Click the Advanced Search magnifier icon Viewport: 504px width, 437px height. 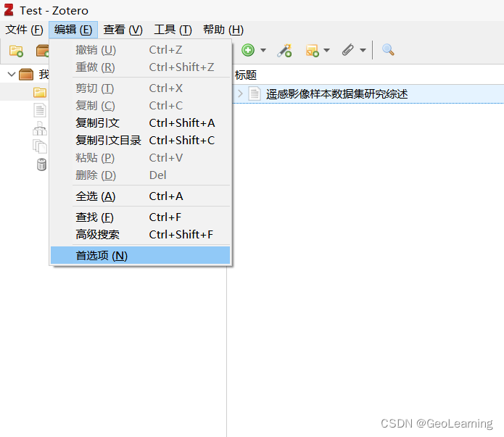pos(388,50)
